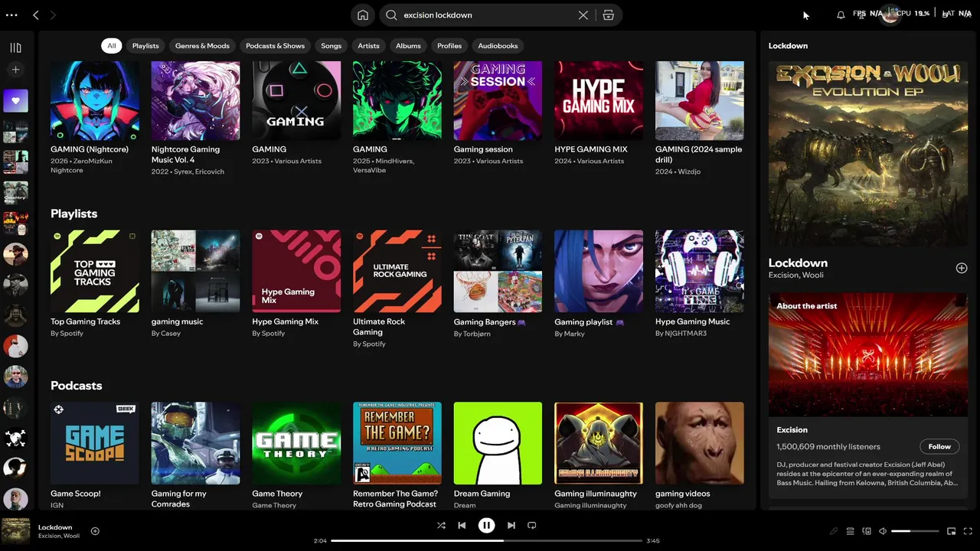Mute with the speaker icon
Viewport: 980px width, 551px height.
pos(883,531)
